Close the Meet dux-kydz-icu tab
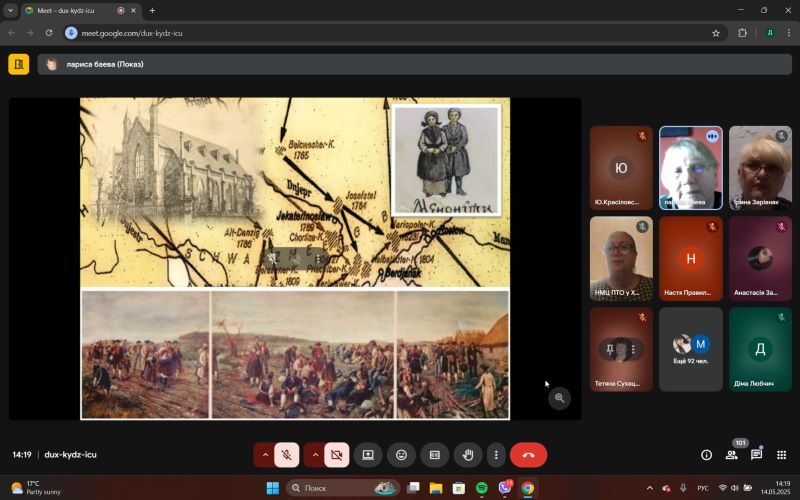The height and width of the screenshot is (500, 800). (134, 10)
